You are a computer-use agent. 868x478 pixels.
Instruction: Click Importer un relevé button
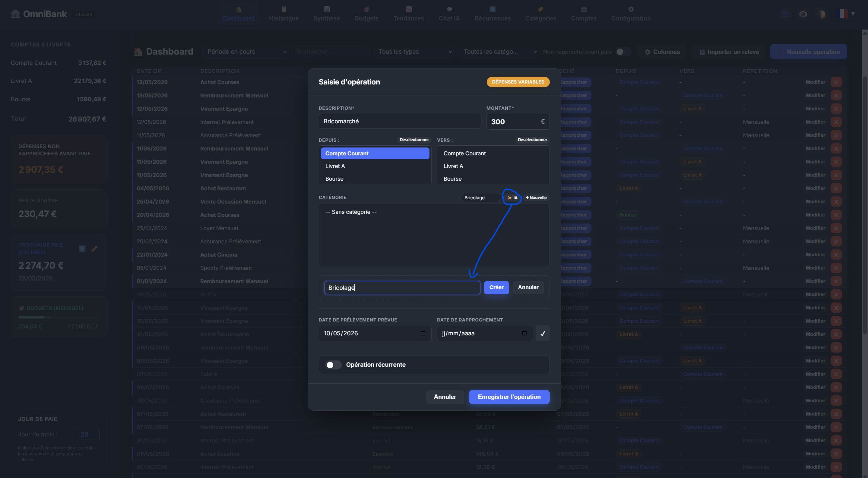(729, 52)
